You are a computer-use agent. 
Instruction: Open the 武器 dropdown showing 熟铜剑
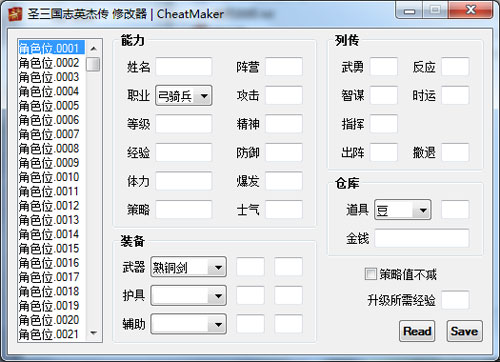click(188, 267)
